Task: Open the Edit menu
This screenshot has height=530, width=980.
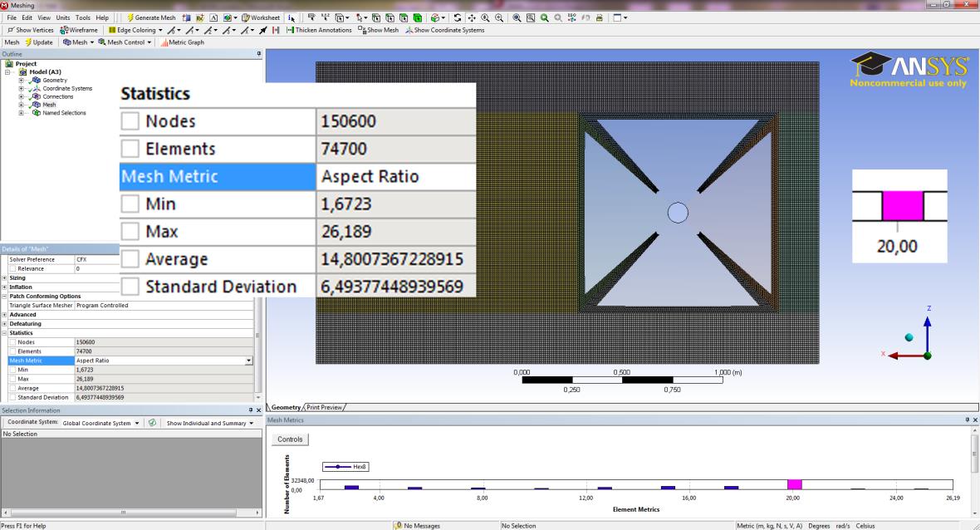Action: (27, 17)
